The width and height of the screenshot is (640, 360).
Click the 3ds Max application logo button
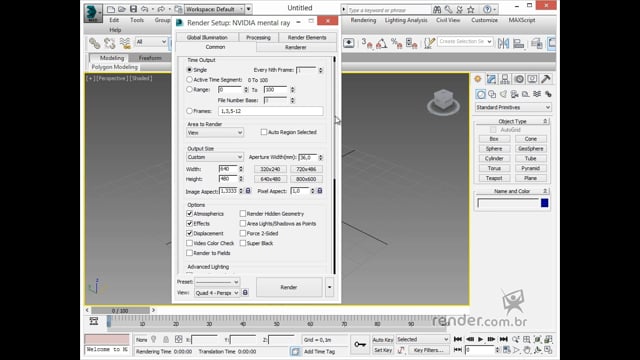93,13
